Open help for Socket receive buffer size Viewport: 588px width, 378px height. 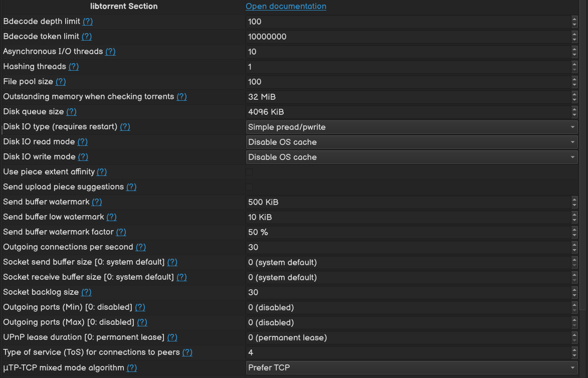[x=181, y=277]
